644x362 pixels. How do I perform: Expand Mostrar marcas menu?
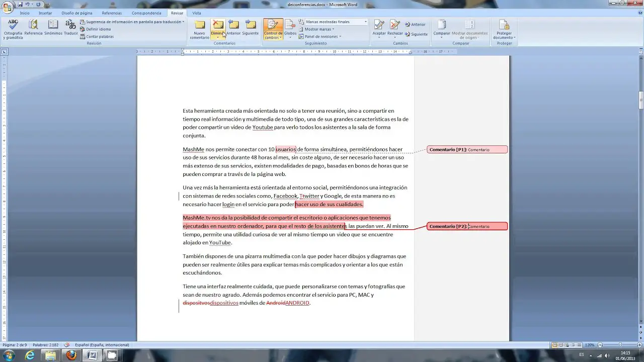pos(316,29)
